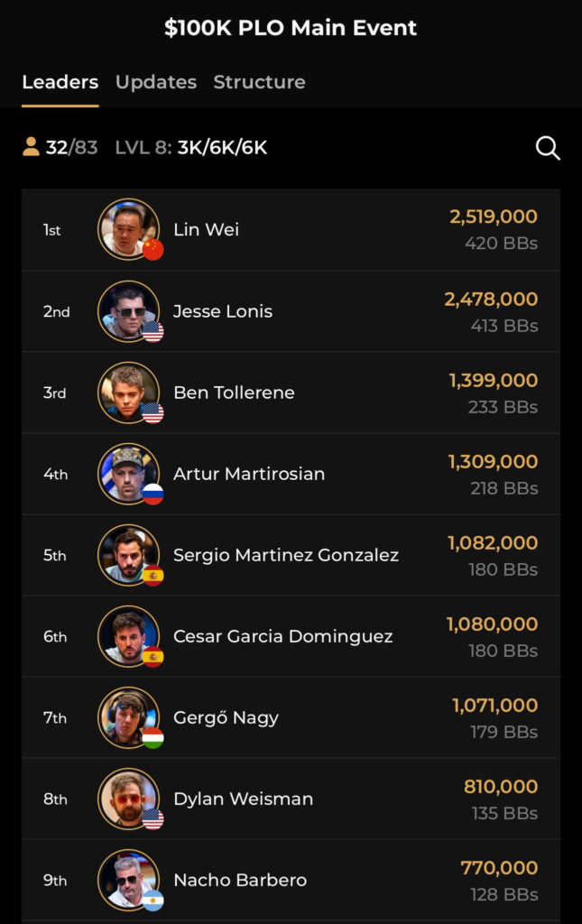Switch to the Updates tab

point(156,82)
